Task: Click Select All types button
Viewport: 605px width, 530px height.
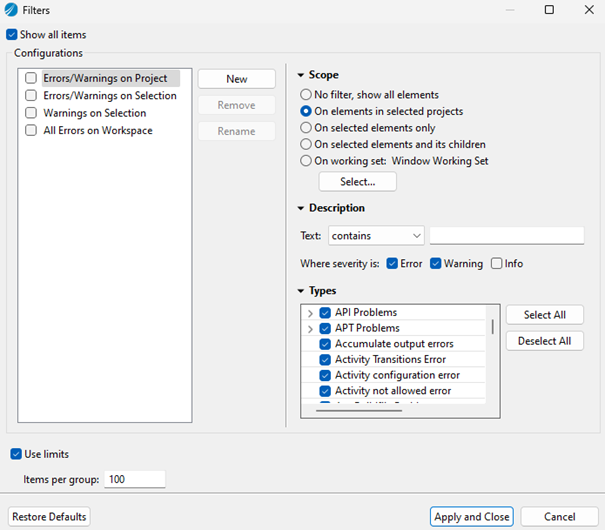Action: pos(544,315)
